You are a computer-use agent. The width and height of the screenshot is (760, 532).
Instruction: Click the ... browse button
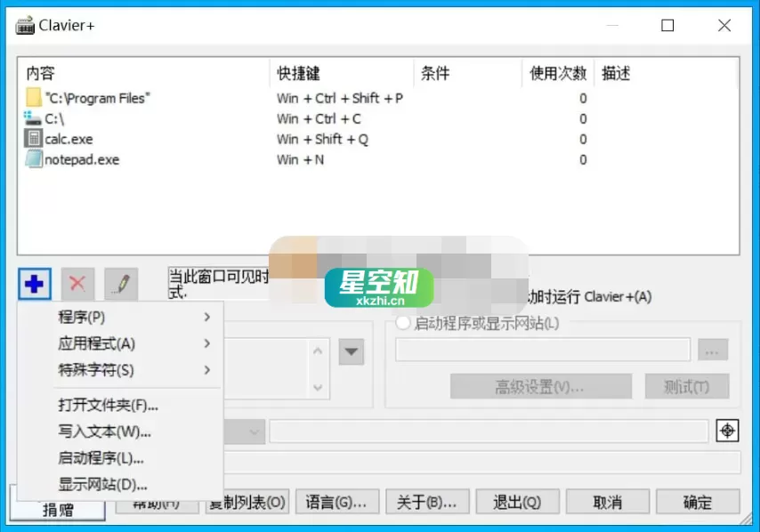coord(712,349)
